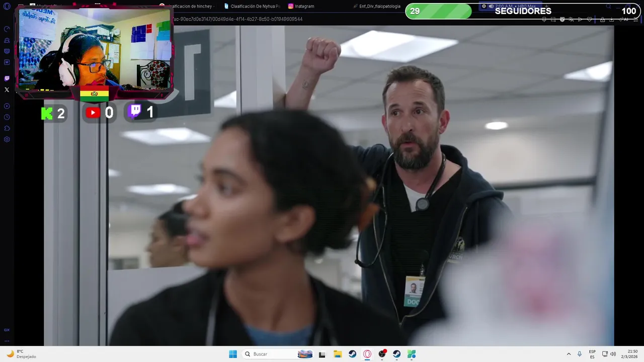This screenshot has width=644, height=362.
Task: Open File Explorer from the taskbar
Action: 338,354
